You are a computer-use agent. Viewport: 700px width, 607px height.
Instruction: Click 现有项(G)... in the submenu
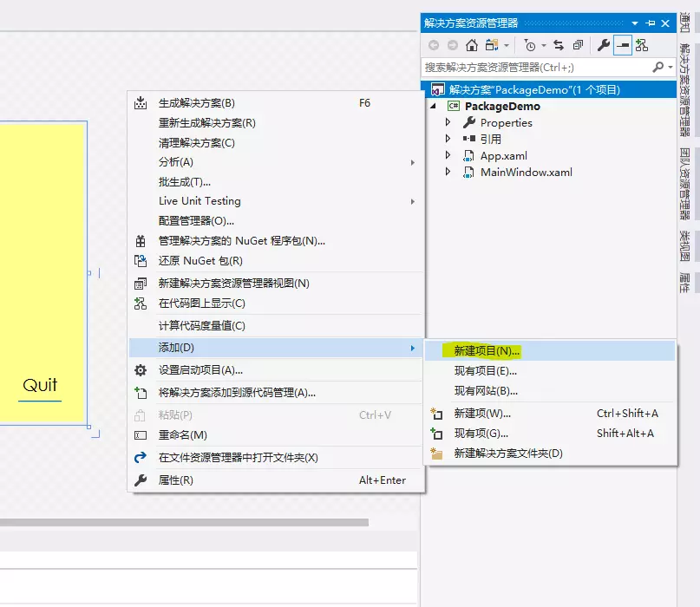click(x=550, y=434)
